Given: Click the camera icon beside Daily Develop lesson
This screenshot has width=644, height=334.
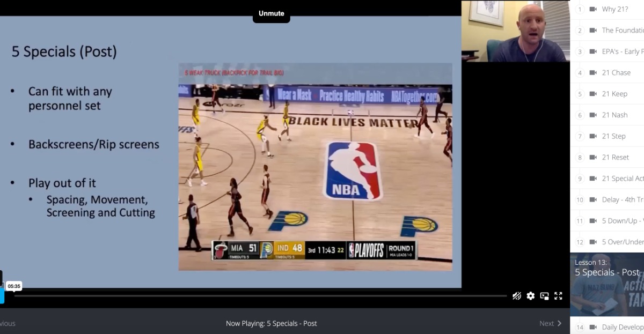Looking at the screenshot, I should (x=593, y=327).
